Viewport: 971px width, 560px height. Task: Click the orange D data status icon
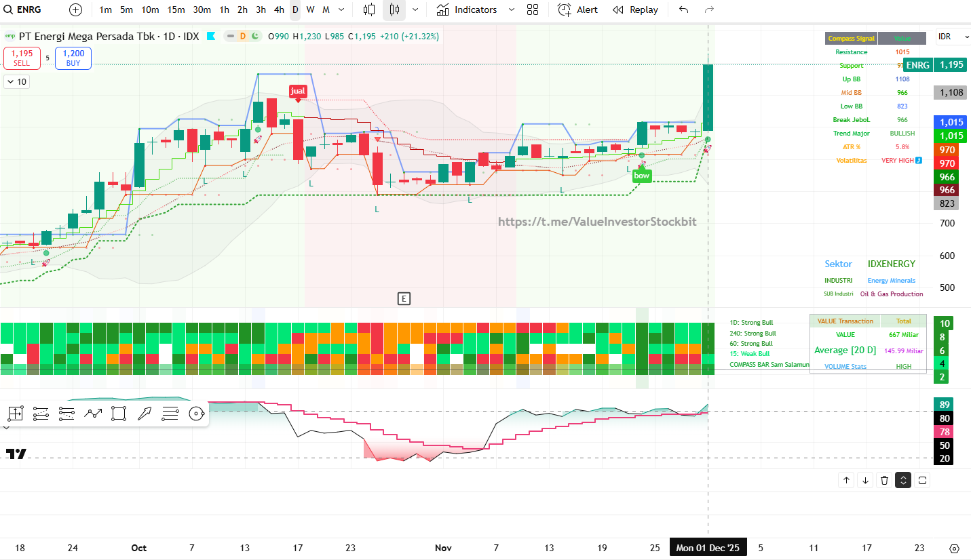click(x=242, y=36)
